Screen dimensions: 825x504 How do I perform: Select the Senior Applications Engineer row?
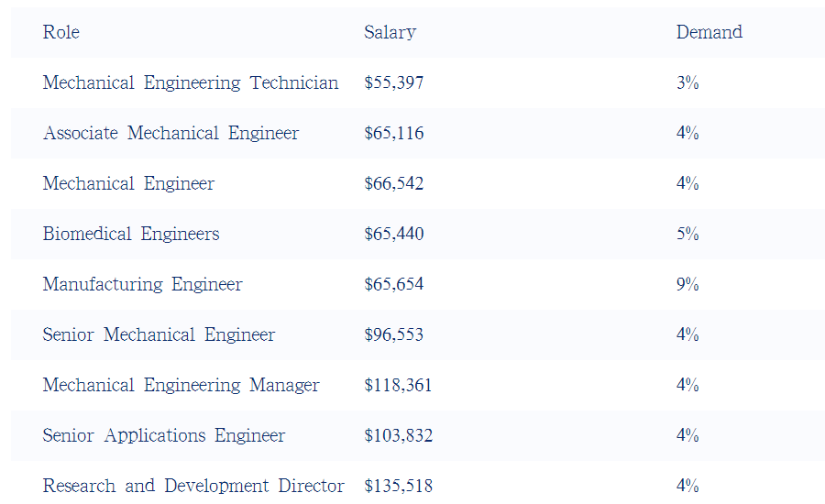tap(418, 435)
